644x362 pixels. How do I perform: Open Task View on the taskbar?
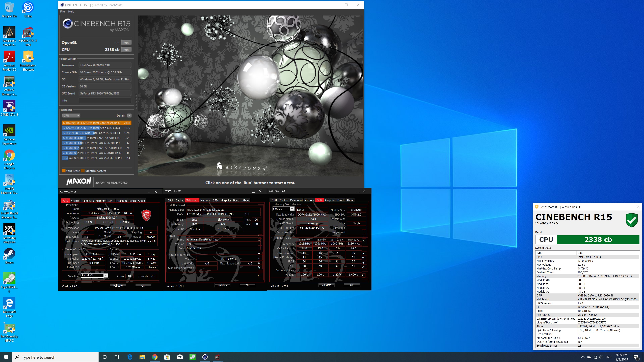click(117, 357)
